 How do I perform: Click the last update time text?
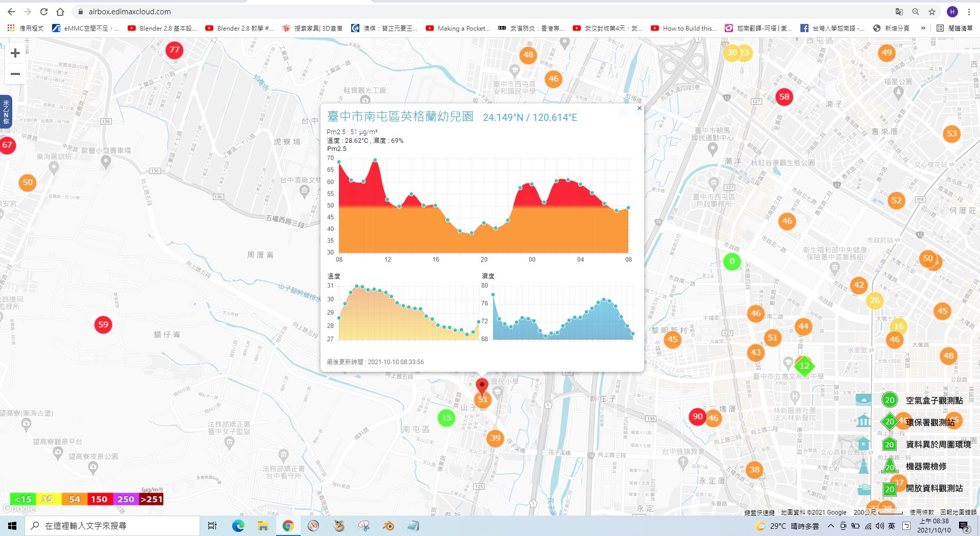(375, 362)
